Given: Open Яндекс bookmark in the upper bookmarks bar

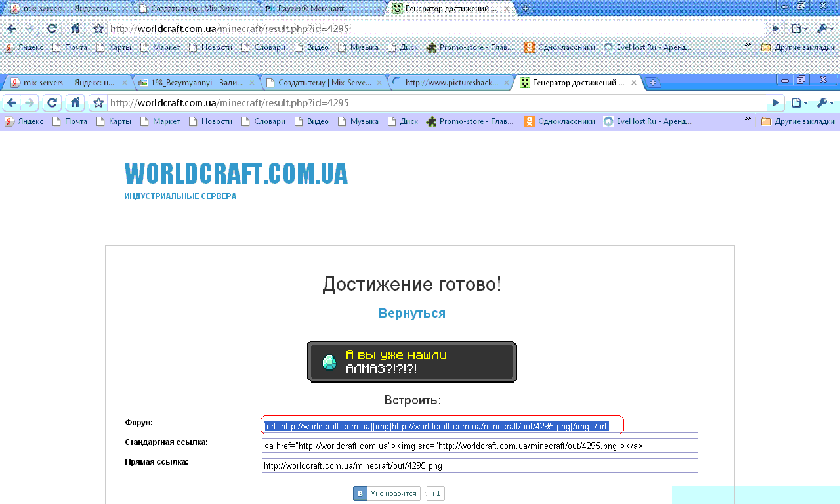Looking at the screenshot, I should pos(24,47).
